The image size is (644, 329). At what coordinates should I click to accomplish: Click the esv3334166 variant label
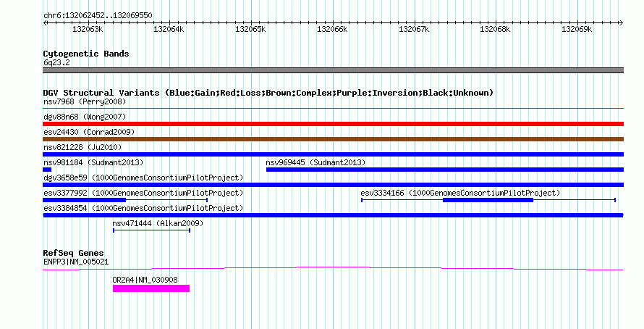[460, 193]
